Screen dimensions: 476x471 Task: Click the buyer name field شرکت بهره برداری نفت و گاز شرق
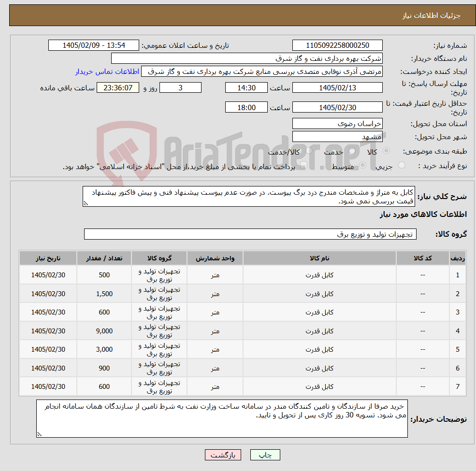(x=246, y=58)
